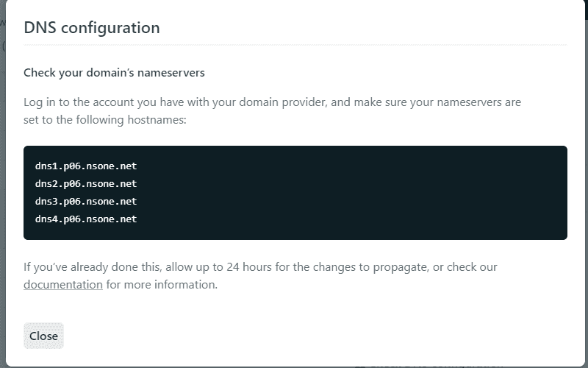Open the documentation link
This screenshot has width=588, height=368.
coord(63,284)
